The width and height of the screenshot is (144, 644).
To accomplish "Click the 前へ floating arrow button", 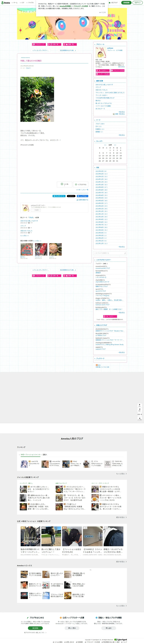I will pyautogui.click(x=140, y=410).
